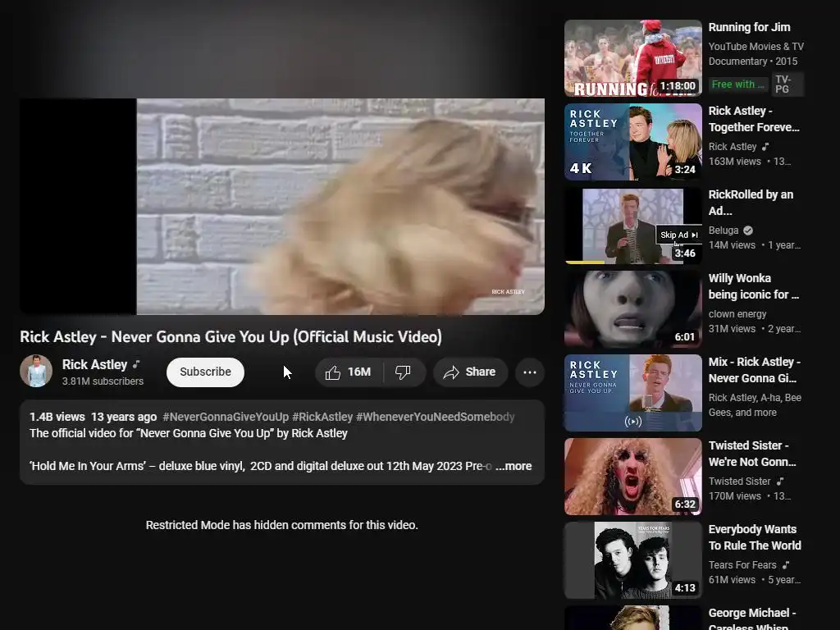This screenshot has height=630, width=840.
Task: Open the Mix - Rick Astley playlist thumbnail
Action: click(x=633, y=393)
